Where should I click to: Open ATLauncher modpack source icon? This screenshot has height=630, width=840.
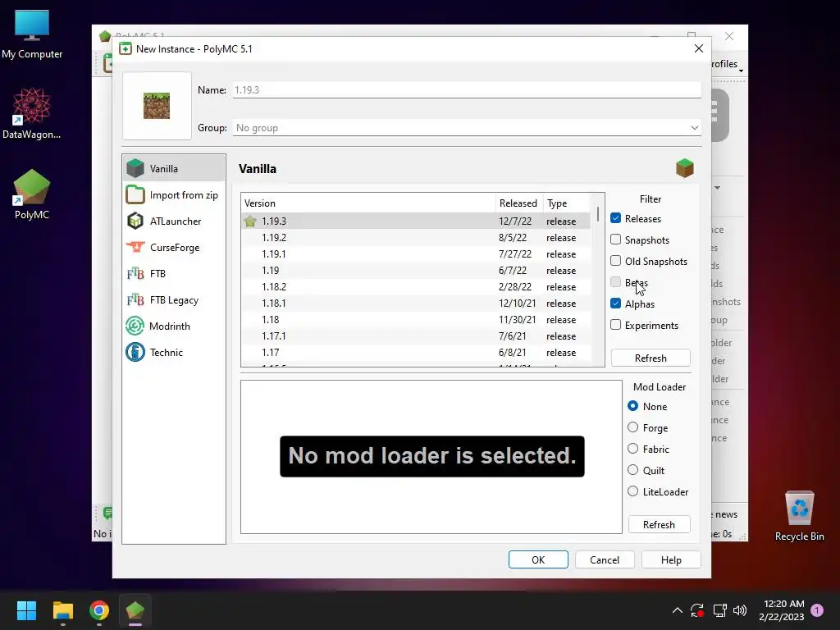tap(135, 221)
